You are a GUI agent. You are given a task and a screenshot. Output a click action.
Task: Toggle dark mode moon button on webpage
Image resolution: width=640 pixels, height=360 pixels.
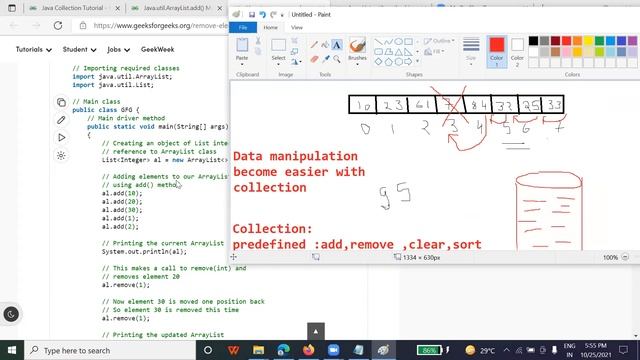11,314
